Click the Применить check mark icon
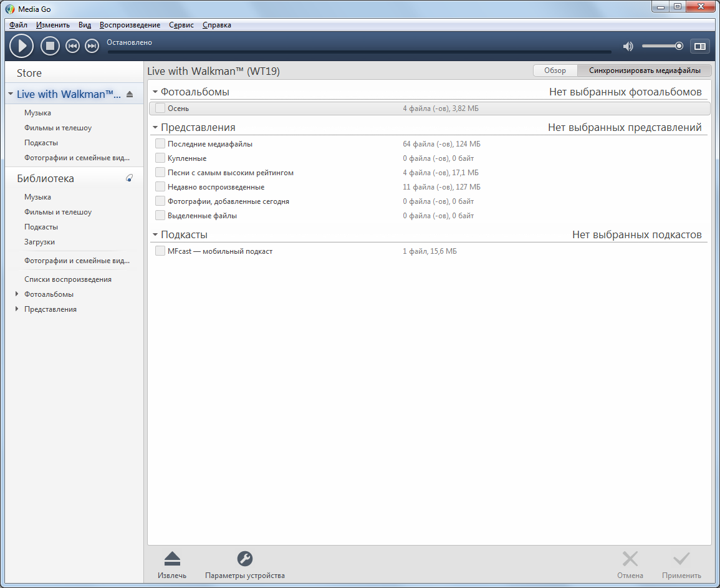 [681, 559]
